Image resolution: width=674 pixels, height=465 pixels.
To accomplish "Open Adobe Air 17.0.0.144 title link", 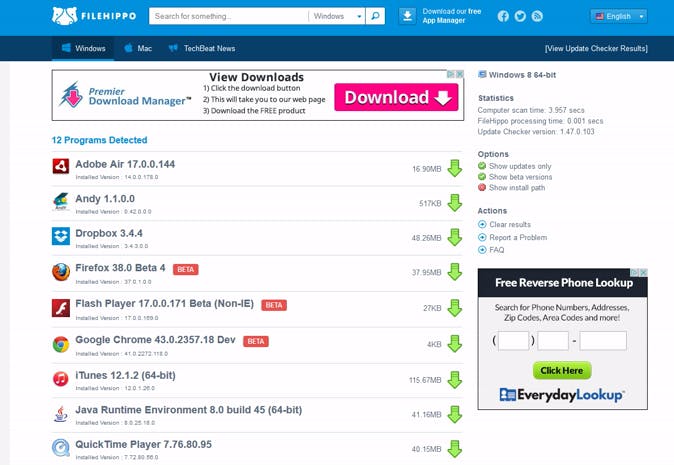I will pos(125,164).
